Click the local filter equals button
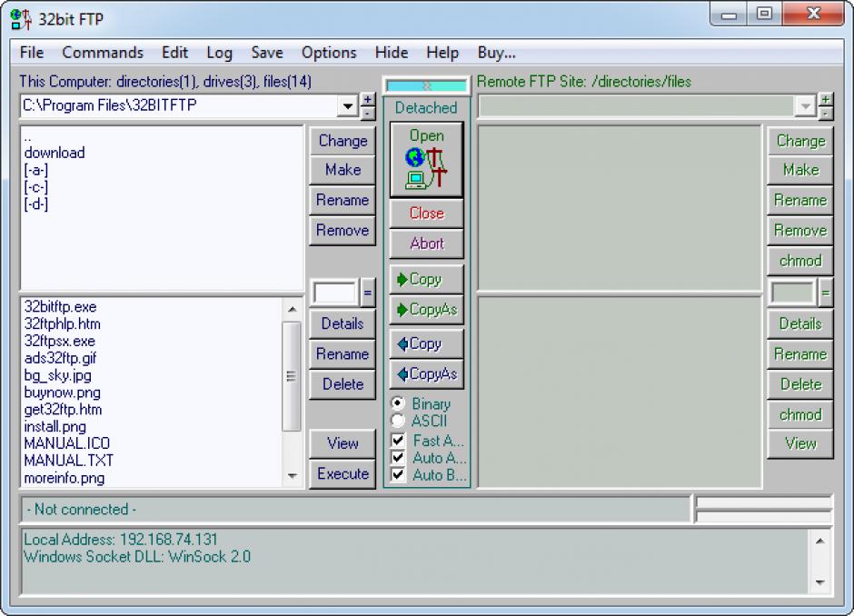Screen dimensions: 854x616 pyautogui.click(x=368, y=293)
